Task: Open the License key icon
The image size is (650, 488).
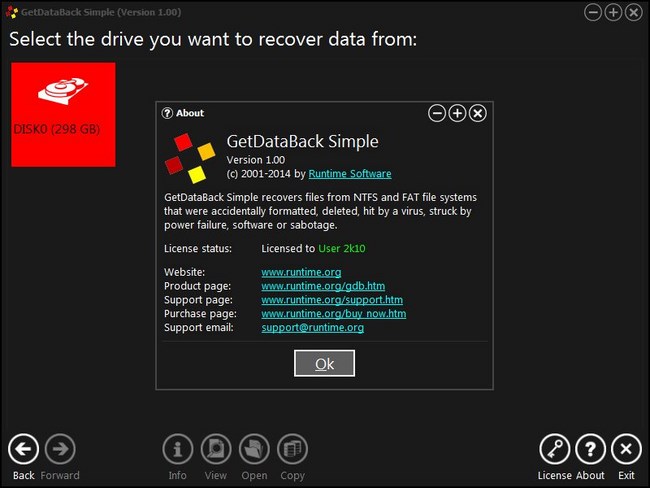Action: 555,449
